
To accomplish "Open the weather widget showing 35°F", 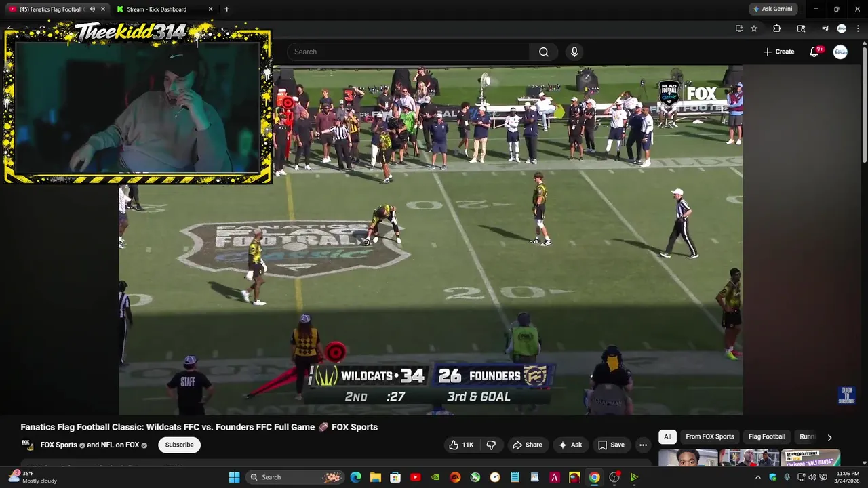I will coord(34,477).
